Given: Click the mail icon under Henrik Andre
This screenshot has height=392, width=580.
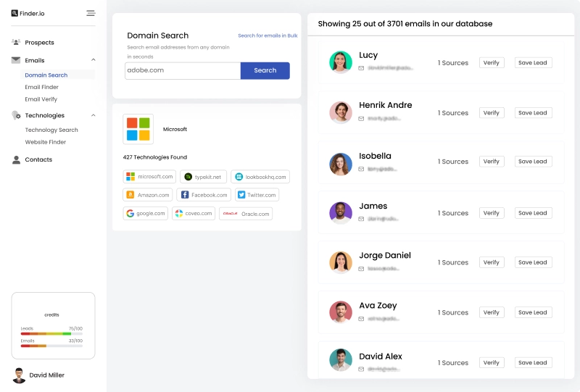Looking at the screenshot, I should pyautogui.click(x=361, y=118).
